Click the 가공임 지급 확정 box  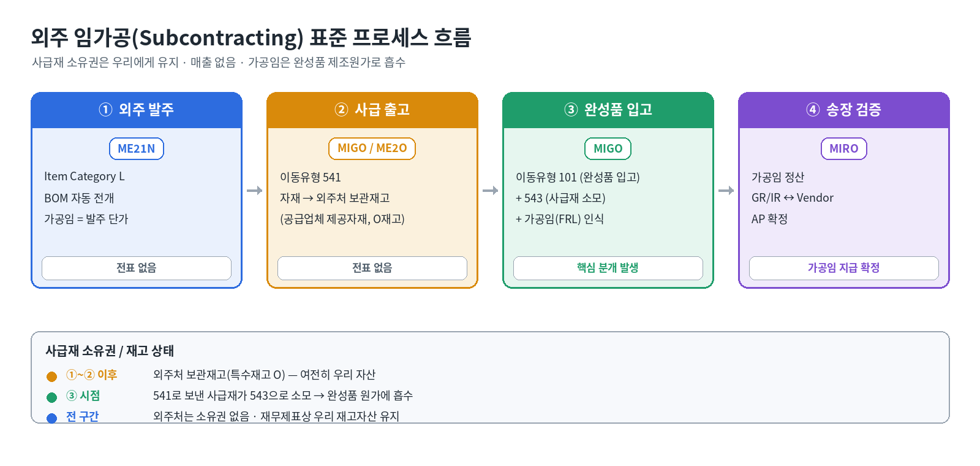point(844,268)
